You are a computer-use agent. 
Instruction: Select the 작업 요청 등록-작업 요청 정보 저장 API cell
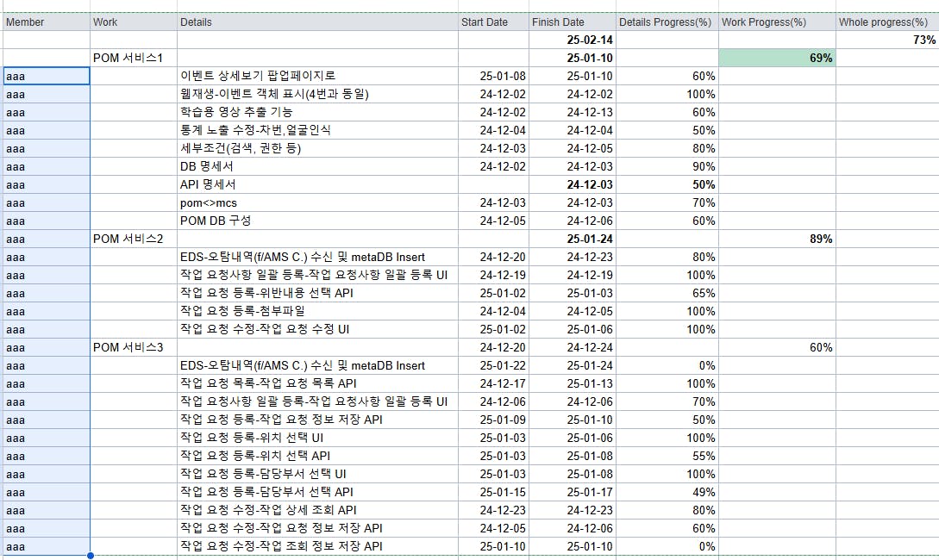click(x=317, y=420)
